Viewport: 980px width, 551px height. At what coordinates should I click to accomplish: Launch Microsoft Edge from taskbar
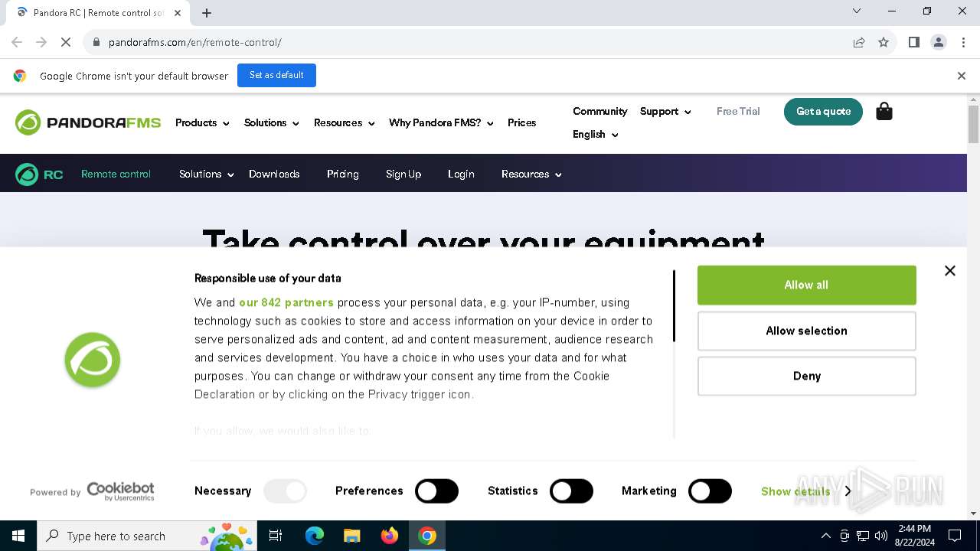315,536
